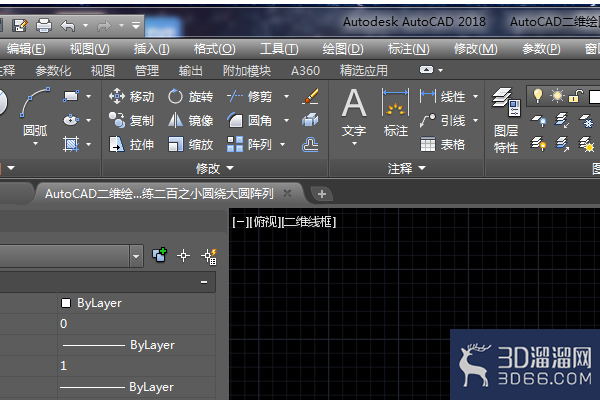Click the Table (表格) button
The height and width of the screenshot is (400, 600).
point(443,145)
